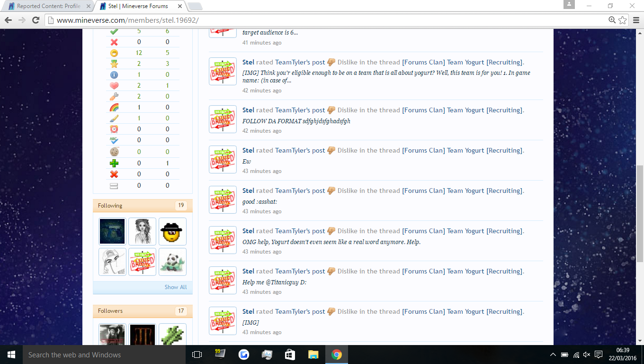
Task: Click the "FOLLOW DA FORMAT sdfghjdsfghadsfgh" text
Action: coord(296,121)
